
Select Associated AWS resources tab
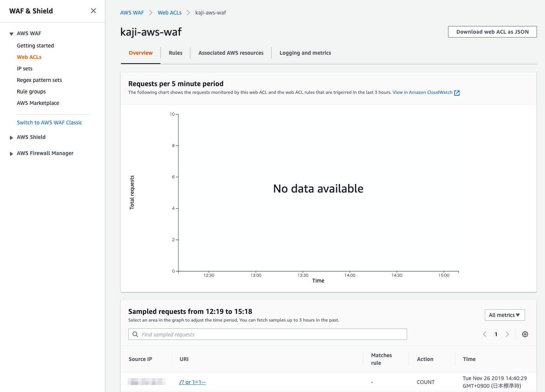[x=231, y=53]
